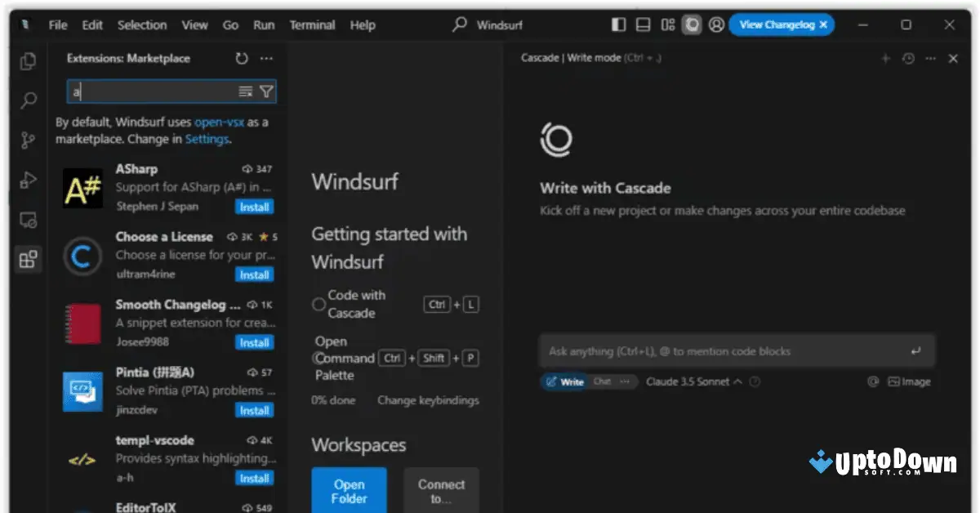Open the Run and Debug panel

pos(27,180)
